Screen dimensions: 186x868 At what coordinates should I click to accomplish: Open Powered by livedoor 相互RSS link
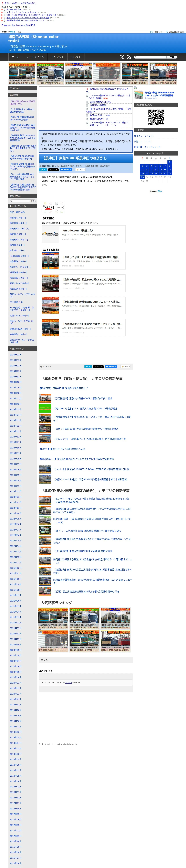[x=18, y=25]
